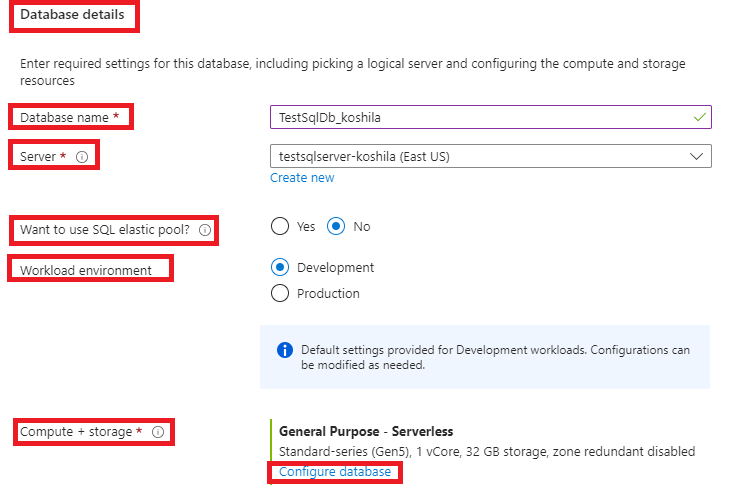Click the Database details heading
The image size is (739, 494).
click(x=73, y=15)
